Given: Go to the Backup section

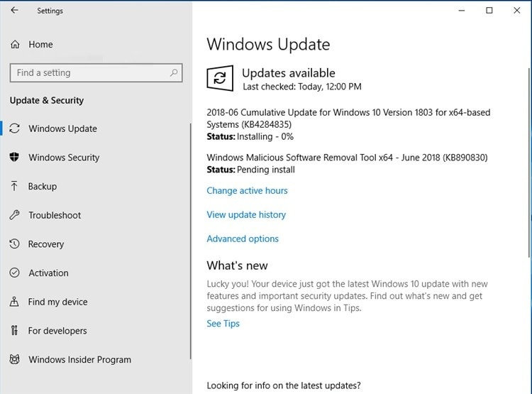Looking at the screenshot, I should [43, 187].
